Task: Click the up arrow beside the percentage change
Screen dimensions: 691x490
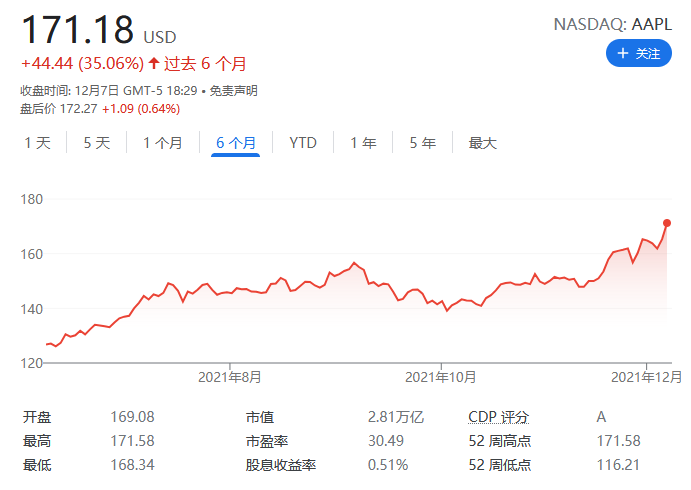Action: click(x=154, y=63)
